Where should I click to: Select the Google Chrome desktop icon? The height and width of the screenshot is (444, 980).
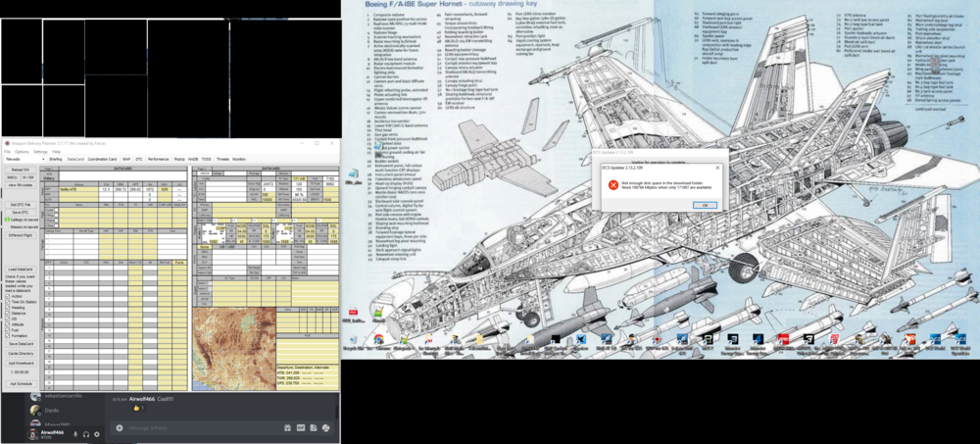coord(378,339)
